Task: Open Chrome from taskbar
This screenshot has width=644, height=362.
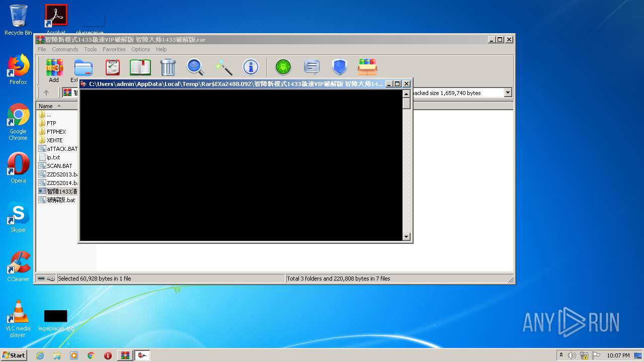Action: click(x=91, y=355)
